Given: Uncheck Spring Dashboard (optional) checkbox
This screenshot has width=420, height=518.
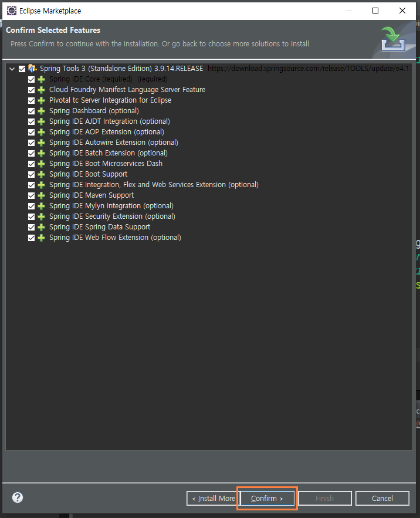Looking at the screenshot, I should 32,111.
